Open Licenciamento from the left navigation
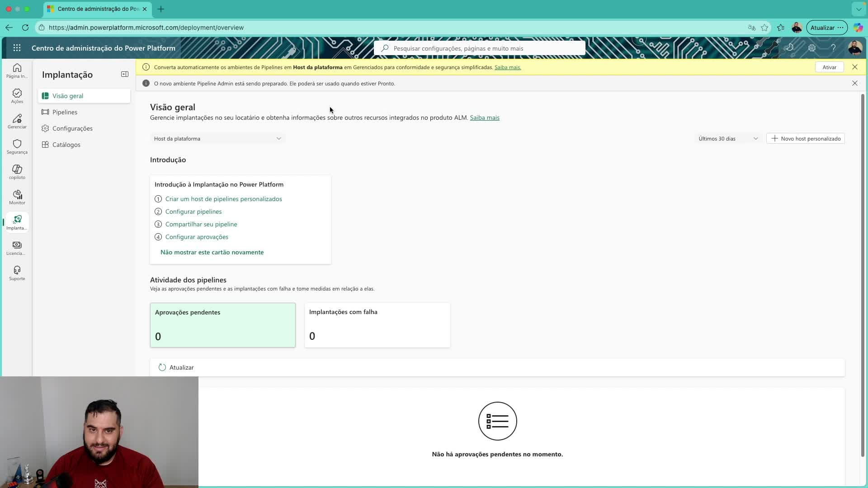Viewport: 868px width, 488px height. click(17, 247)
